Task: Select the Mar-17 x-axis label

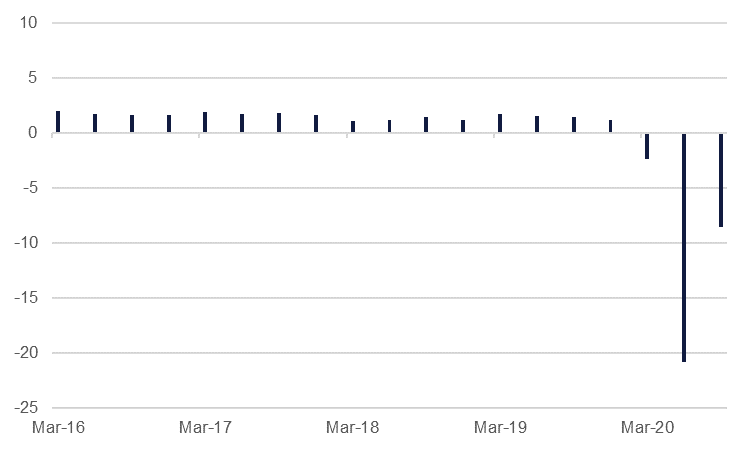Action: click(x=205, y=428)
